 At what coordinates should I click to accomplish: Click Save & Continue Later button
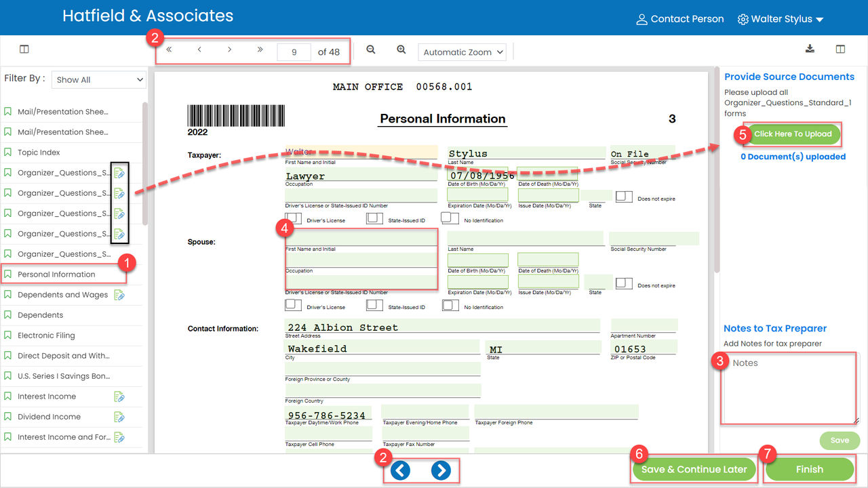pyautogui.click(x=694, y=469)
